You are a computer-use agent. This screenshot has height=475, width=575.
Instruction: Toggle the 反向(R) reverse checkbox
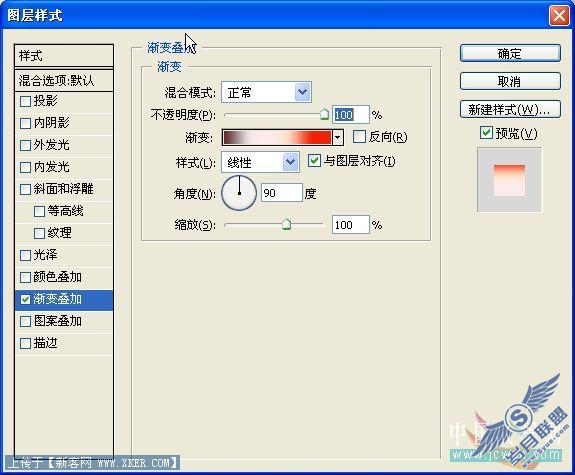click(359, 137)
